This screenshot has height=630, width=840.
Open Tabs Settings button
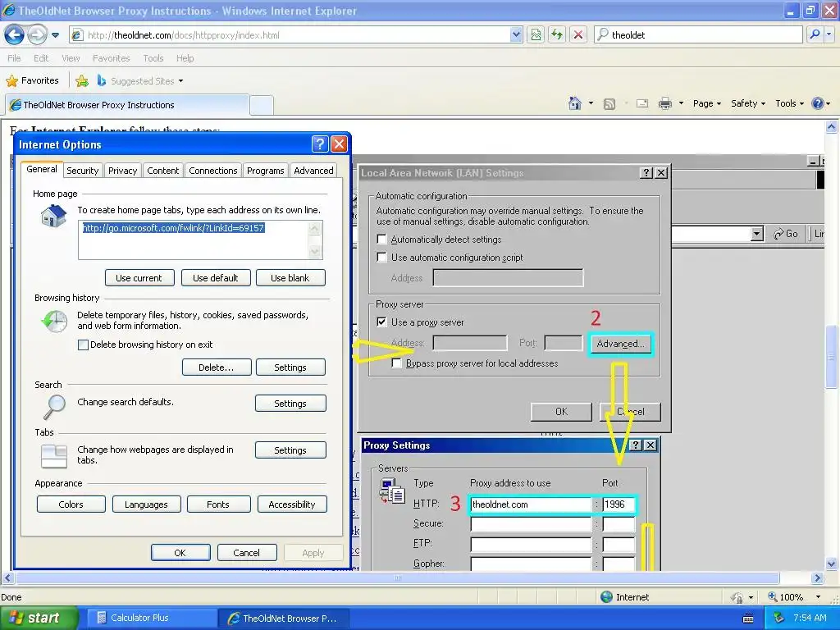(290, 450)
